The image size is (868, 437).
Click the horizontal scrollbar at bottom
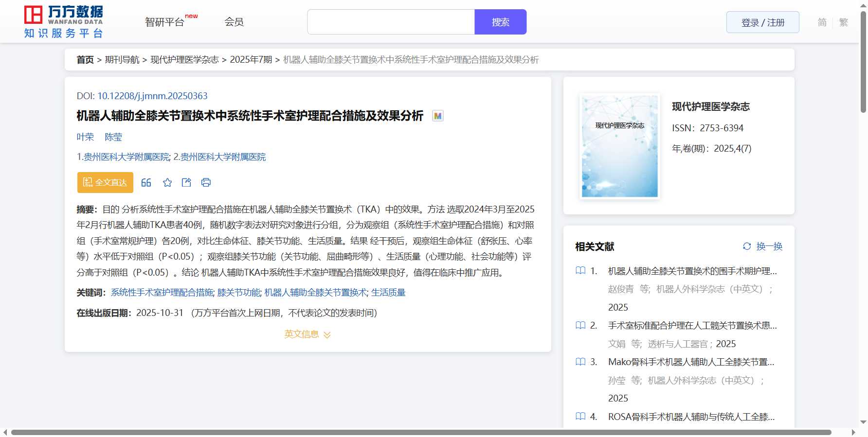(x=421, y=432)
